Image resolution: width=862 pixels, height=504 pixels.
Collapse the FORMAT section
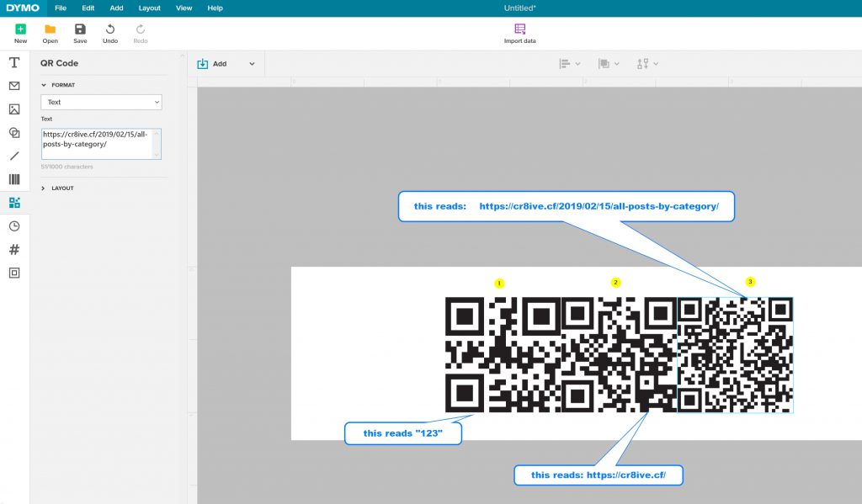point(44,85)
